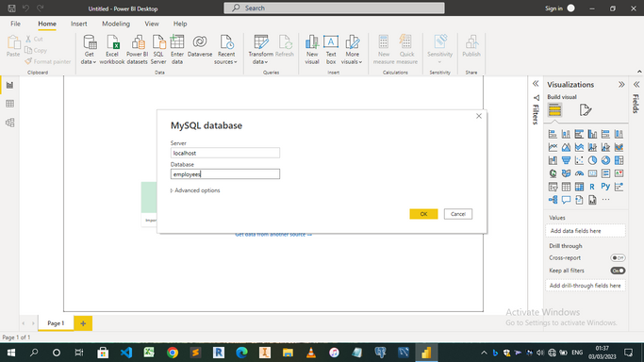Open the File menu
The image size is (644, 362).
coord(16,24)
